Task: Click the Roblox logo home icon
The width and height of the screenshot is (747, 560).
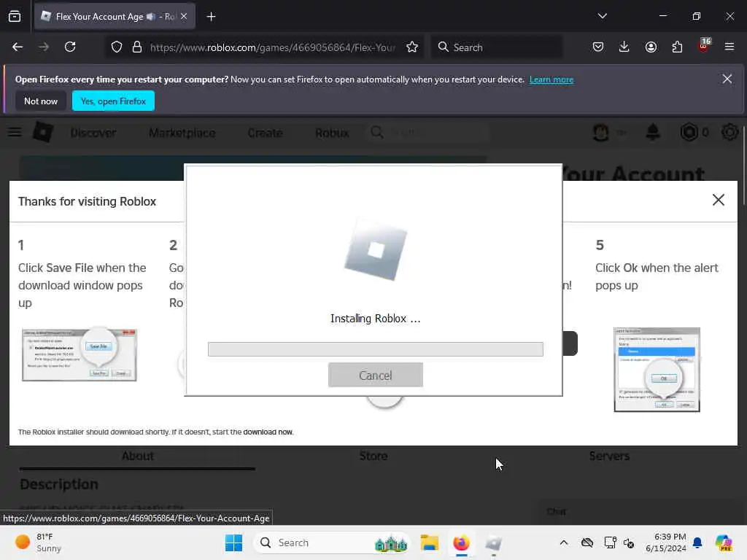Action: coord(43,132)
